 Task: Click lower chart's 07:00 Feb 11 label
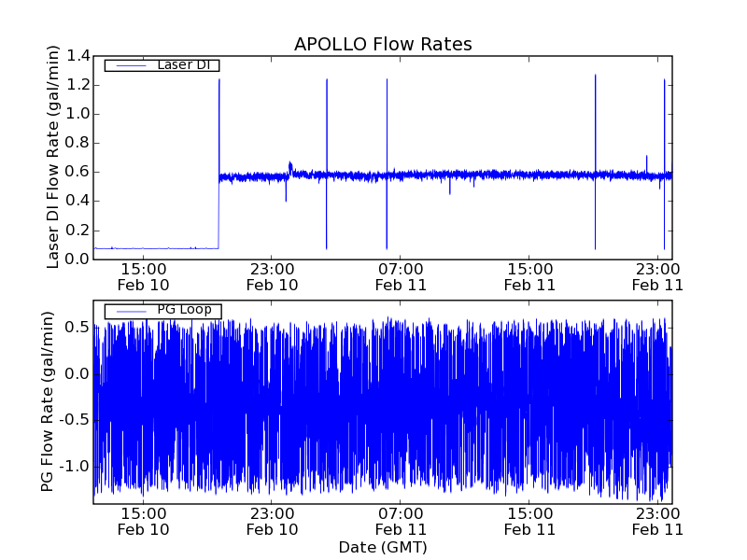click(x=401, y=522)
